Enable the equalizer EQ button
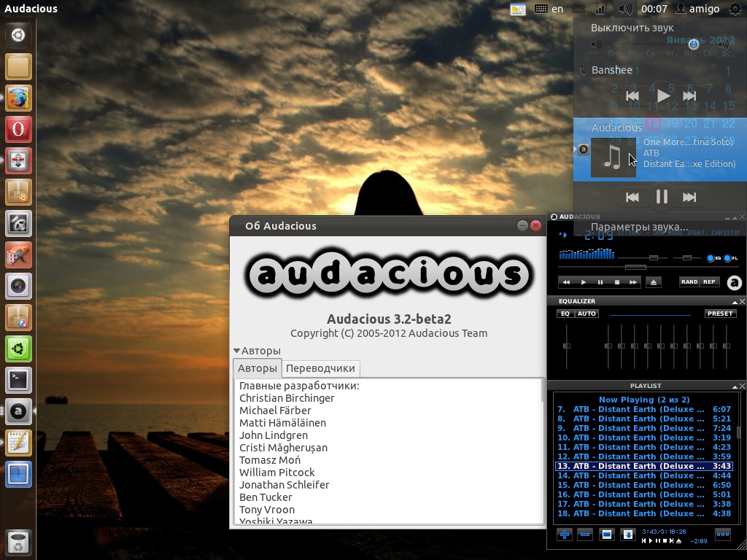 565,314
